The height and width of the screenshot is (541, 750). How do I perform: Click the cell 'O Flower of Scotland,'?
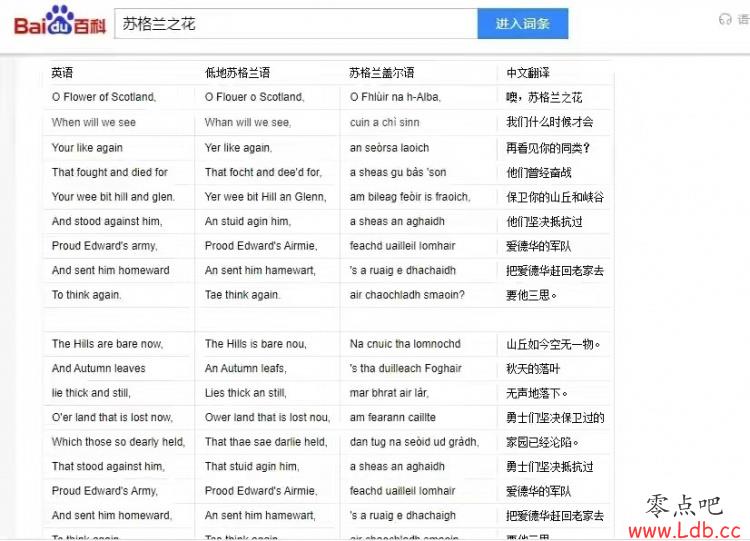[x=104, y=97]
